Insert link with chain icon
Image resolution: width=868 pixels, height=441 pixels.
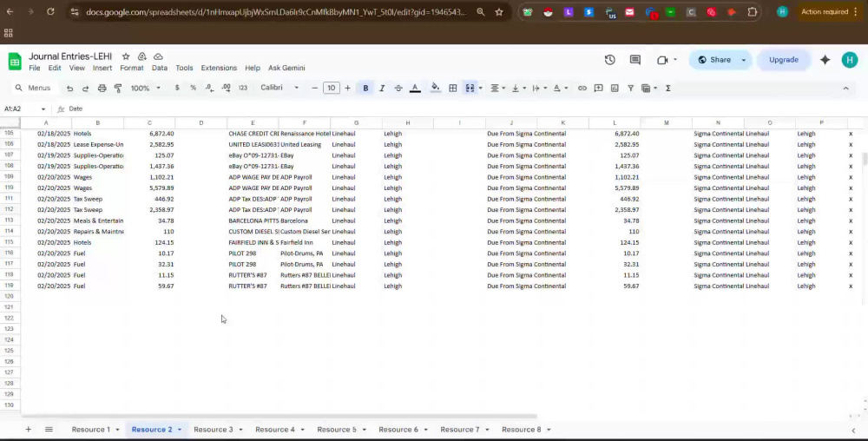click(x=582, y=88)
